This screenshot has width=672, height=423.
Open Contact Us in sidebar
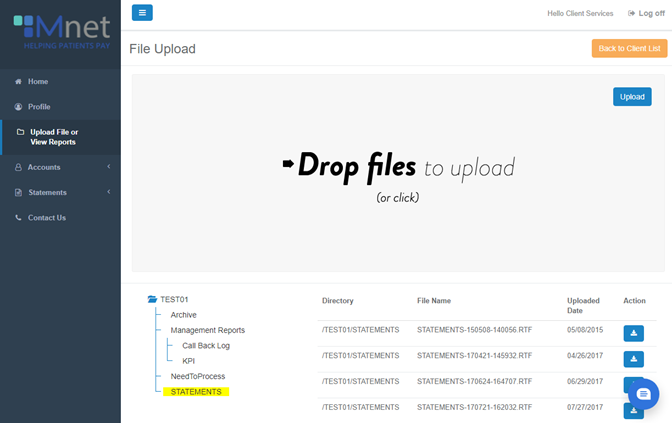coord(46,217)
